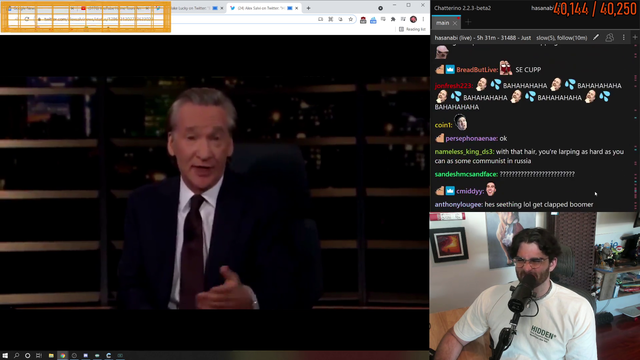Open the chat/comment extension icon

[x=383, y=19]
